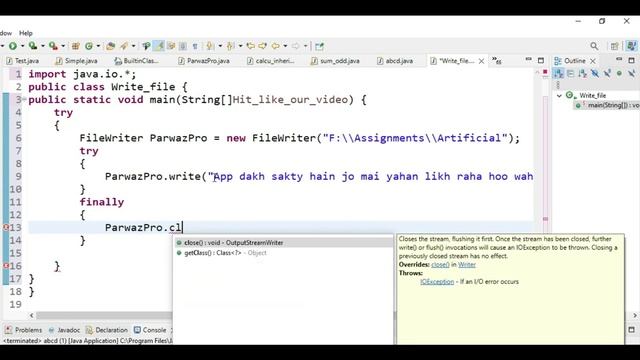Open the Help menu

[26, 33]
